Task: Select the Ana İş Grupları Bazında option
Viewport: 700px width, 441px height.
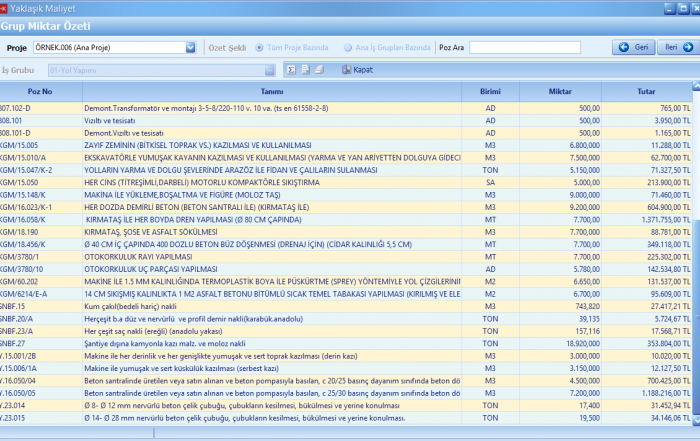Action: point(348,47)
